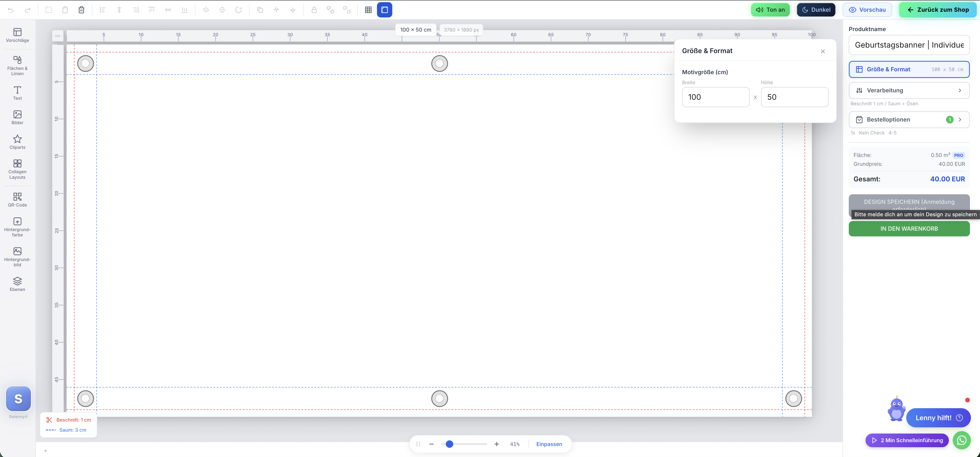This screenshot has height=457, width=980.
Task: Open the Cliparts panel
Action: pyautogui.click(x=17, y=142)
